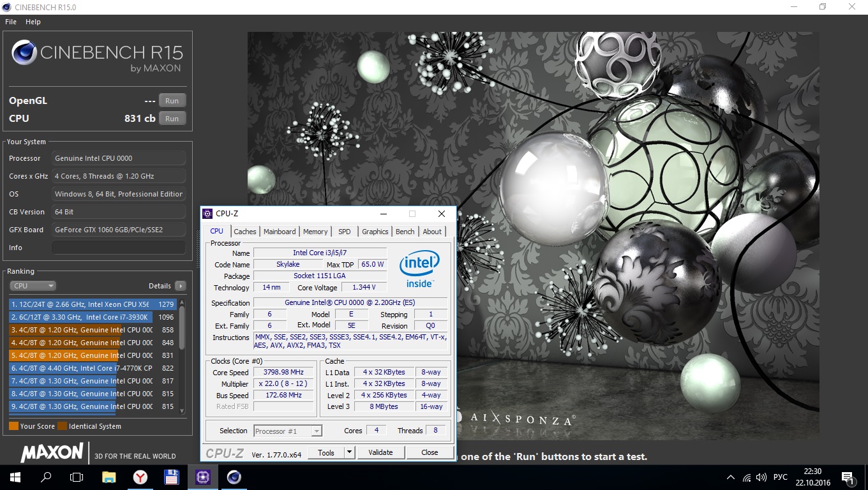Click the Core Speed value '3798.98 MHz'
868x490 pixels.
pyautogui.click(x=284, y=372)
